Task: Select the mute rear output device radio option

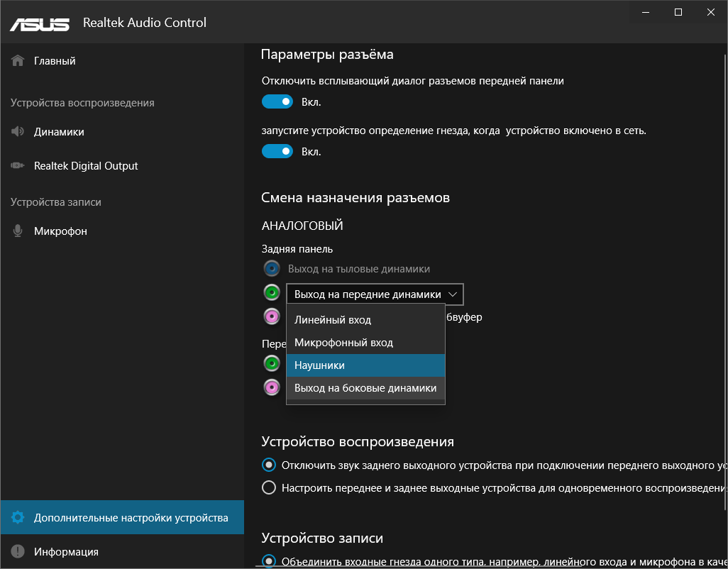Action: (269, 465)
